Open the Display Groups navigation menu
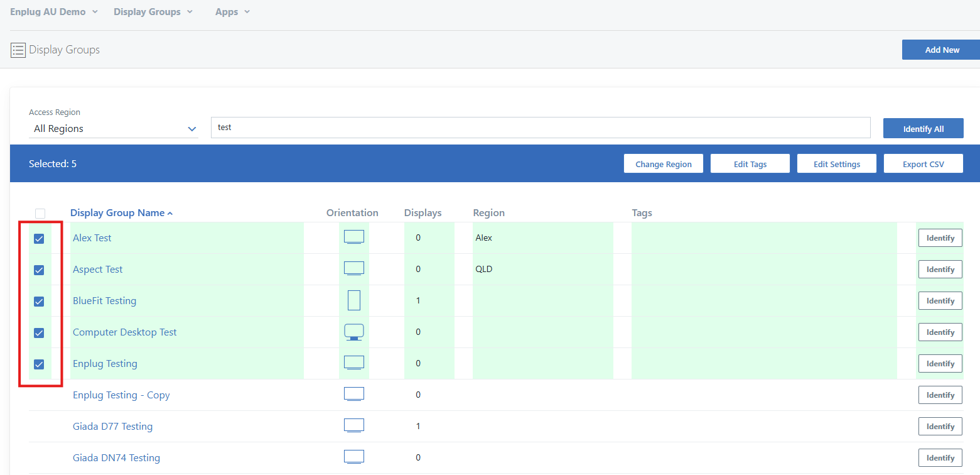Viewport: 980px width, 475px height. tap(153, 12)
